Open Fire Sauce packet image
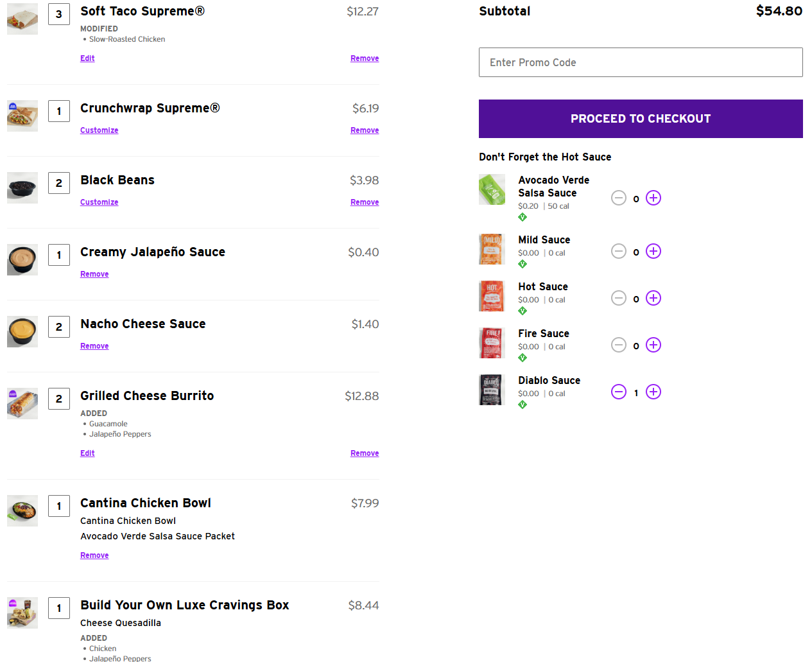The image size is (812, 662). (x=492, y=343)
